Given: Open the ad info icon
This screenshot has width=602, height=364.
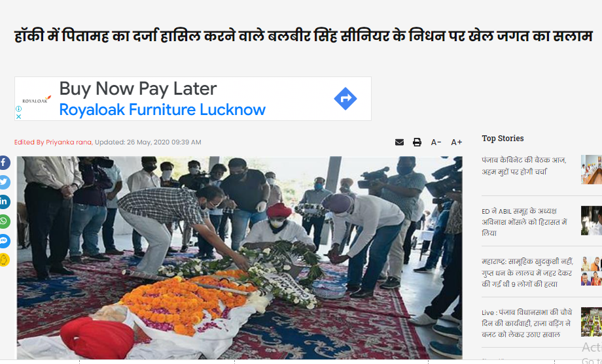Looking at the screenshot, I should tap(18, 109).
